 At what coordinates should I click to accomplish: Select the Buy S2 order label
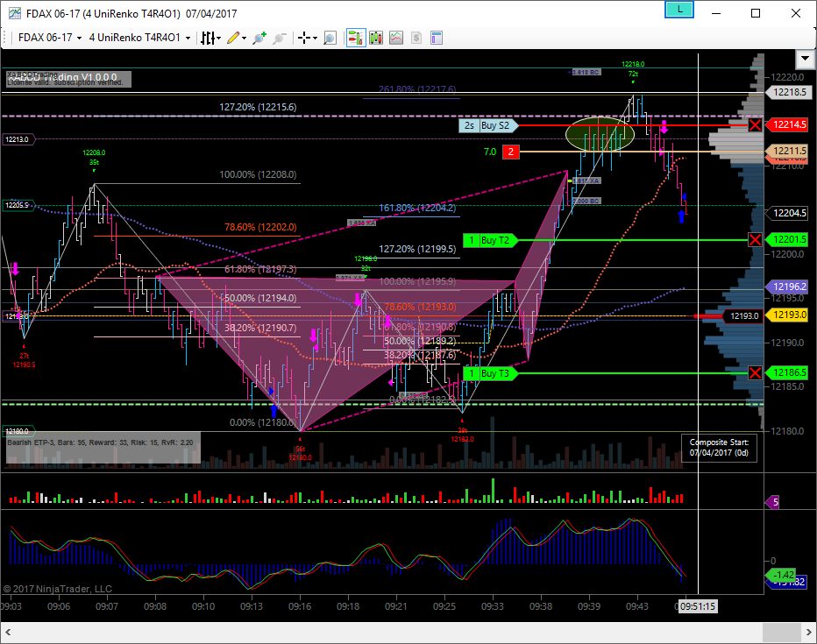(x=495, y=125)
